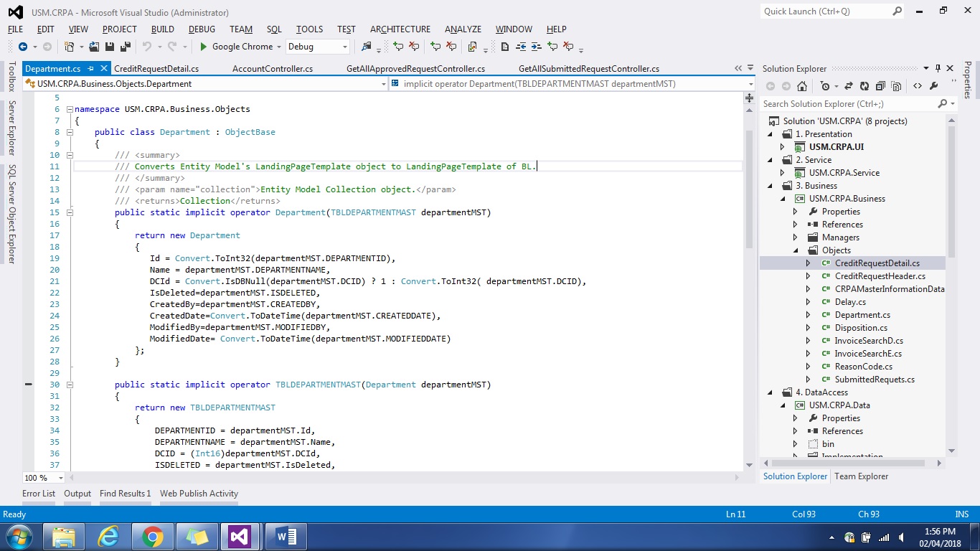The image size is (980, 551).
Task: Toggle Show All Files in Solution Explorer
Action: coord(897,86)
